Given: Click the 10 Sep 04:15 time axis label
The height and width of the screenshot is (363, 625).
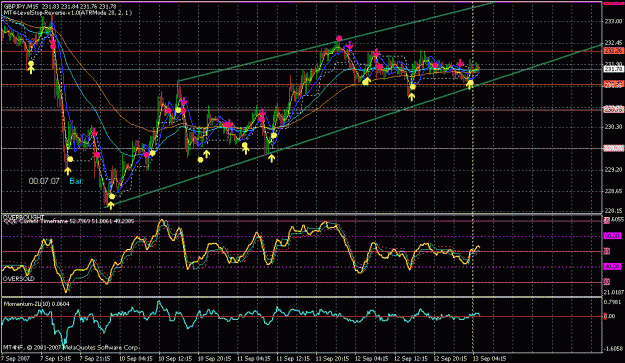Looking at the screenshot, I should [x=136, y=358].
